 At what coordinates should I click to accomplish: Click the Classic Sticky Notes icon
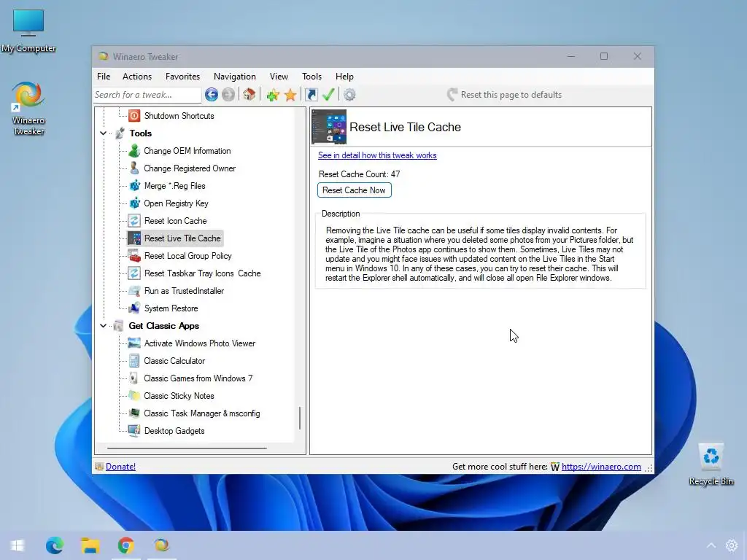click(x=134, y=396)
